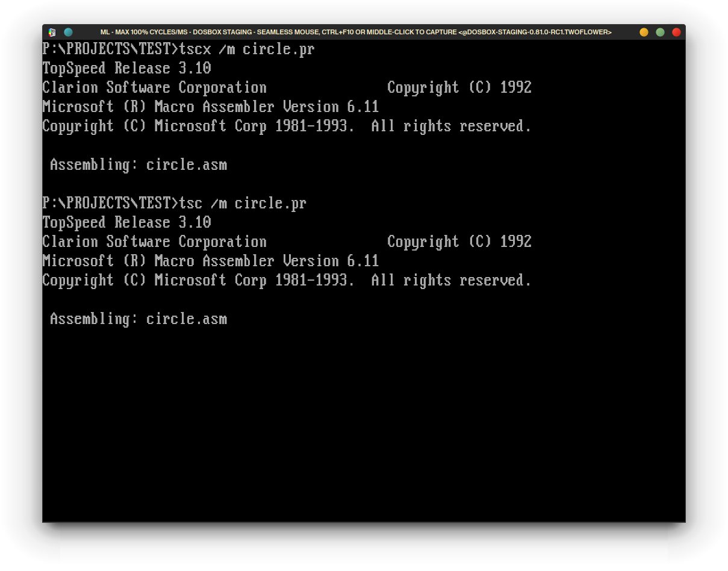Minimize the DOSBox window with the yellow button
The width and height of the screenshot is (728, 571).
[x=644, y=32]
